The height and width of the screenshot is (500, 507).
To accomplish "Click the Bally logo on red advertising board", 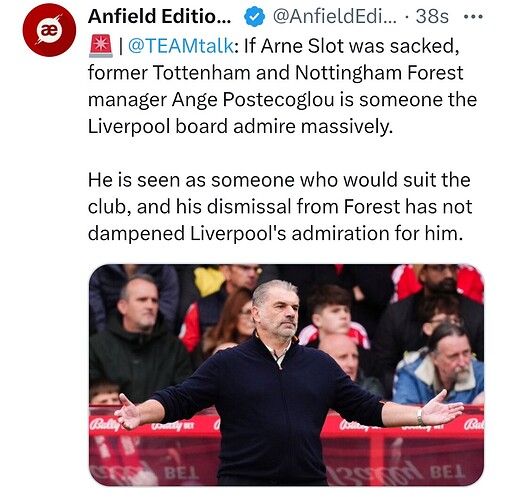I will 104,425.
